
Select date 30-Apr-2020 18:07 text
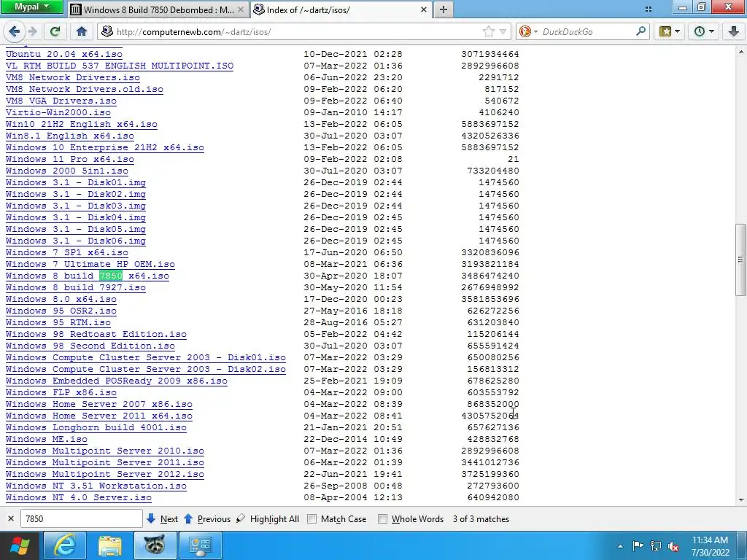(353, 276)
